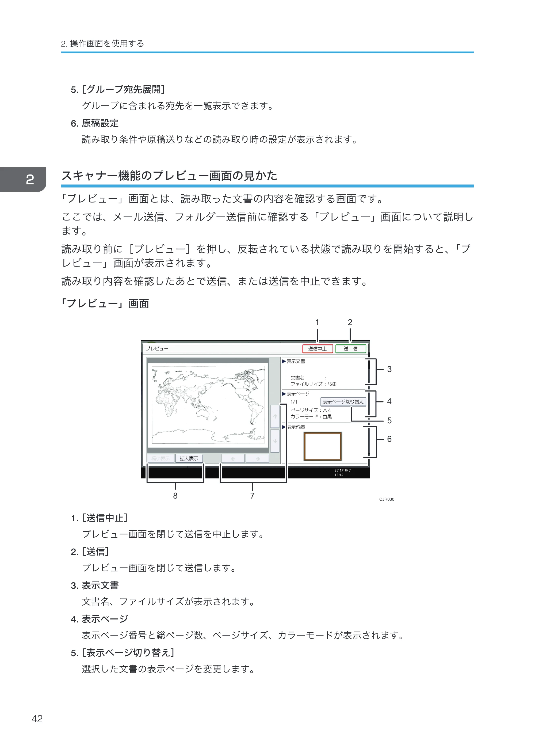Click the 表示ページ triangle marker
This screenshot has width=535, height=756.
[x=284, y=393]
